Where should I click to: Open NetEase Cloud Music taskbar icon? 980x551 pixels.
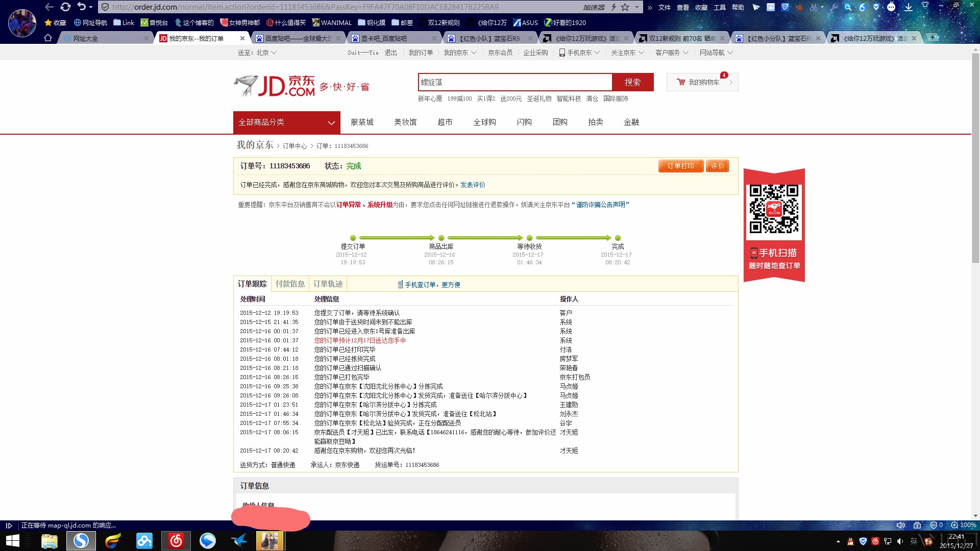pyautogui.click(x=176, y=541)
